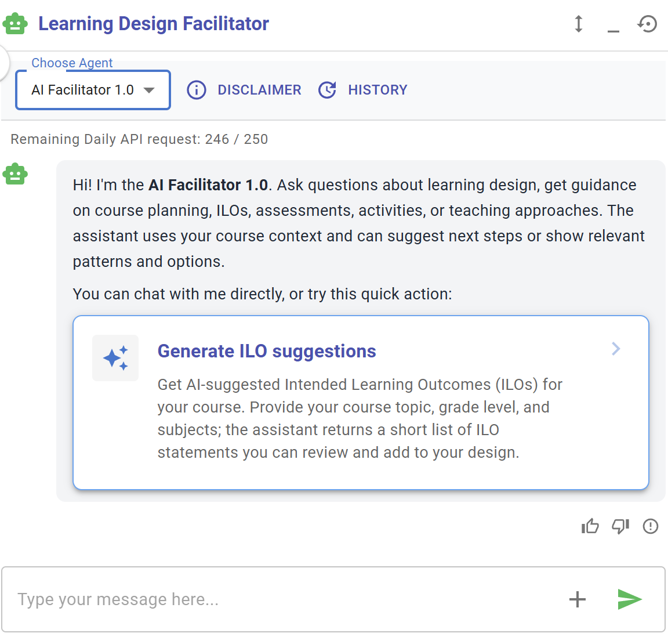Expand the ILO suggestions card chevron
Viewport: 668px width, 644px height.
[x=616, y=349]
